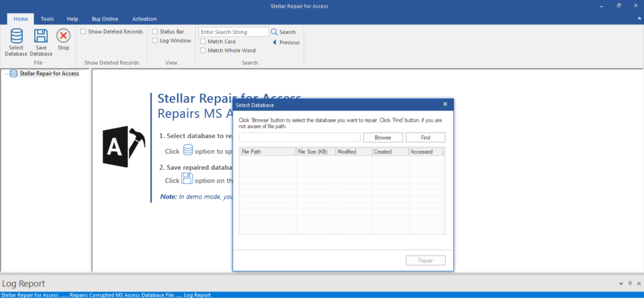Click the Previous arrow icon

click(x=274, y=42)
